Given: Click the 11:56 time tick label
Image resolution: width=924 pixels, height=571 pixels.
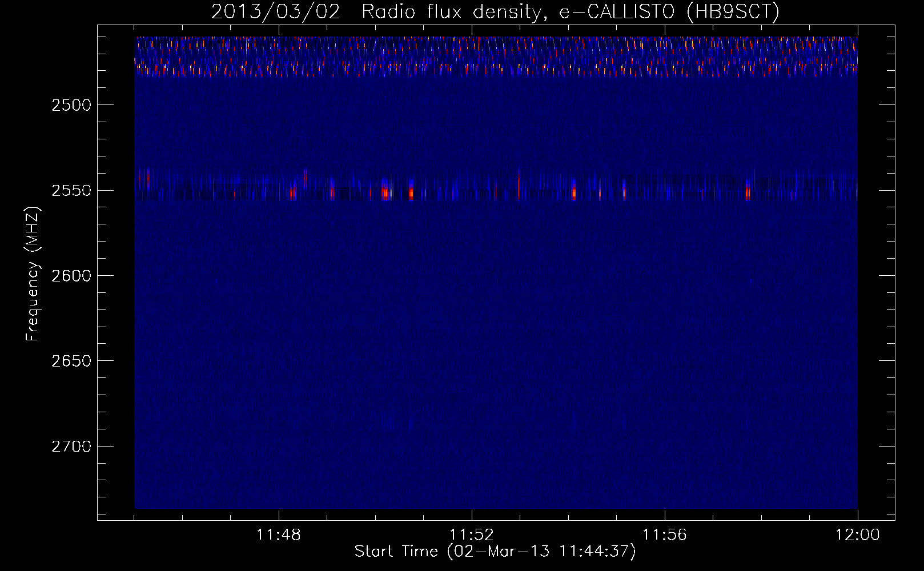Looking at the screenshot, I should [665, 535].
